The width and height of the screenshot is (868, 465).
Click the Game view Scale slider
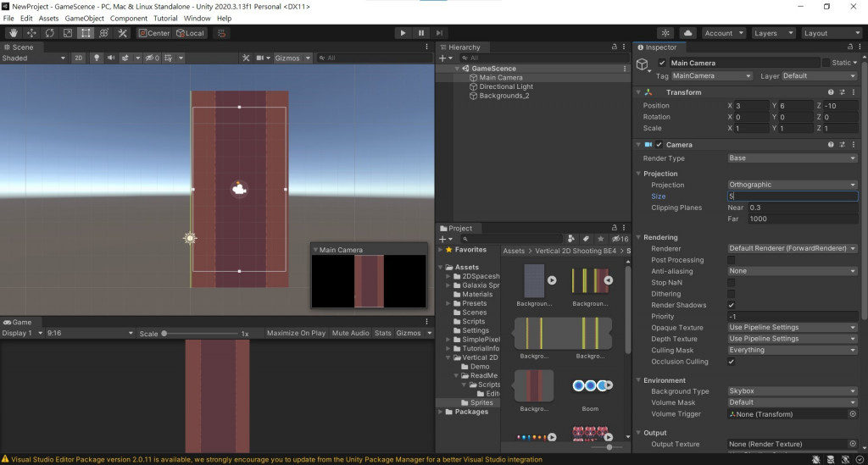tap(199, 334)
